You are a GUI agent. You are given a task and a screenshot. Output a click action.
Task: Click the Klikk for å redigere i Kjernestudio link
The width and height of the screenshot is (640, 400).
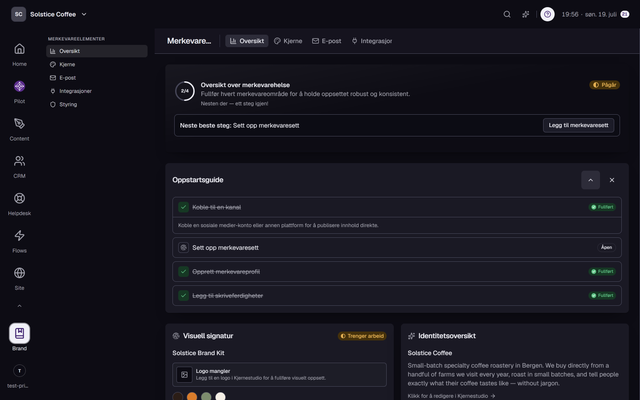click(x=451, y=396)
